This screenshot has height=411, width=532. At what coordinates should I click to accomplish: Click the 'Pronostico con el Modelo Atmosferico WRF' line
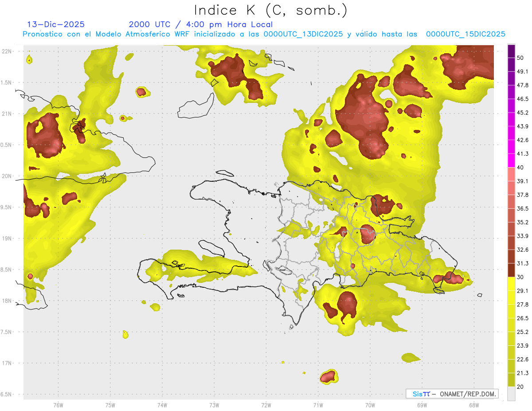click(x=264, y=34)
